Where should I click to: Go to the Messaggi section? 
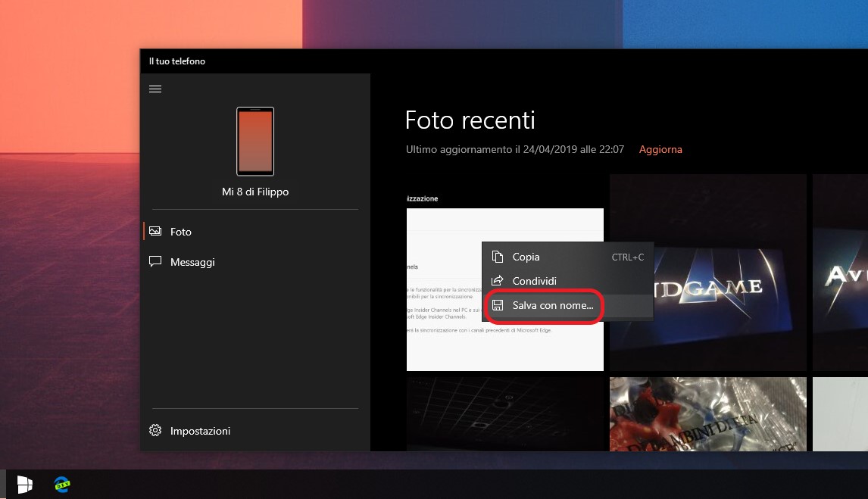click(x=255, y=262)
